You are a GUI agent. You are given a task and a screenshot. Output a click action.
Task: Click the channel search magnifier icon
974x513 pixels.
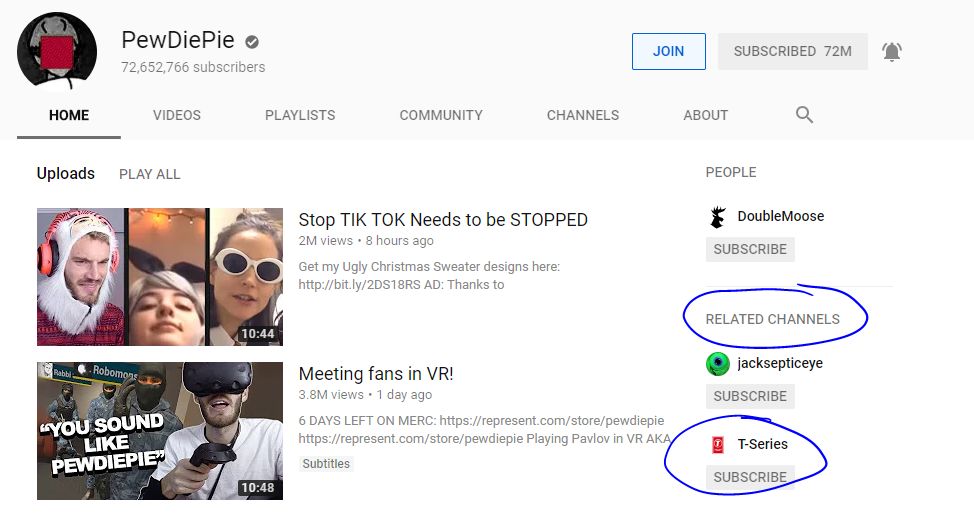[x=804, y=115]
